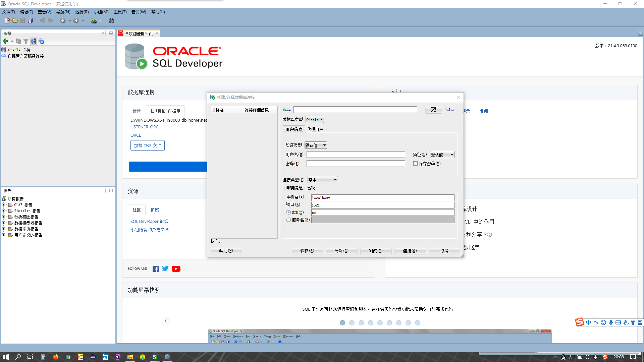
Task: Click the Undo arrow in the main toolbar
Action: pyautogui.click(x=43, y=20)
